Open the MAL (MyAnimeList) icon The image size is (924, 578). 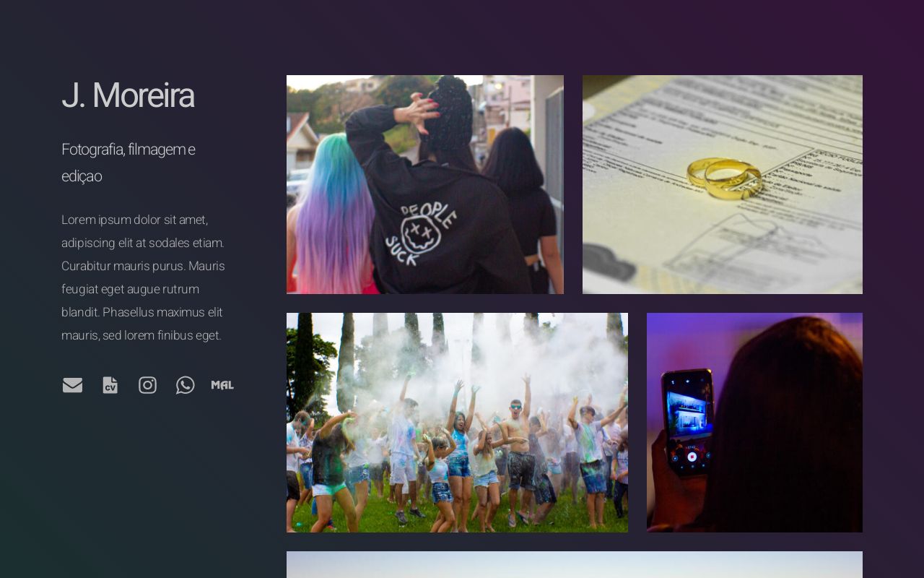point(222,385)
